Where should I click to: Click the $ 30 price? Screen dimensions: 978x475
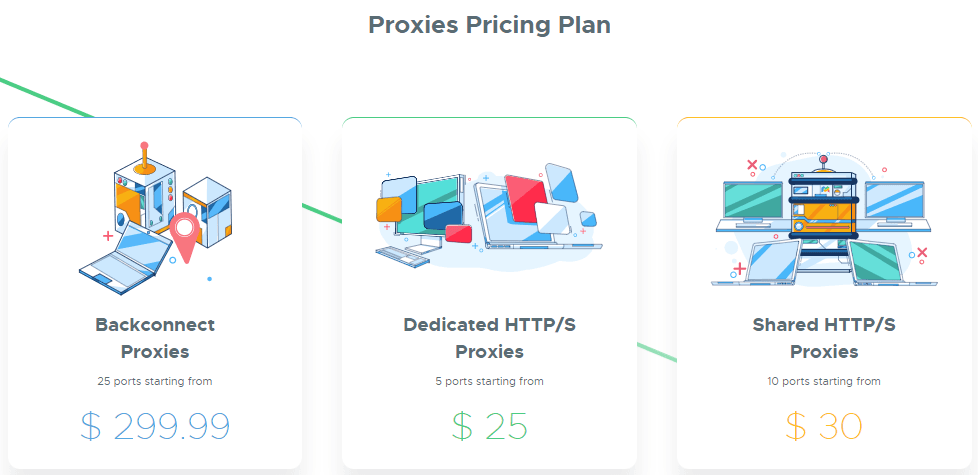click(824, 426)
